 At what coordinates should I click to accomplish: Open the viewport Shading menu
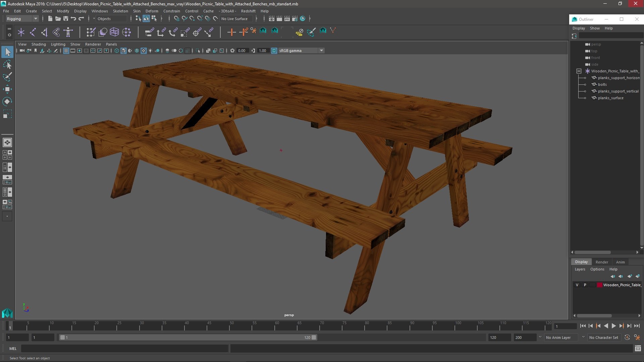39,44
